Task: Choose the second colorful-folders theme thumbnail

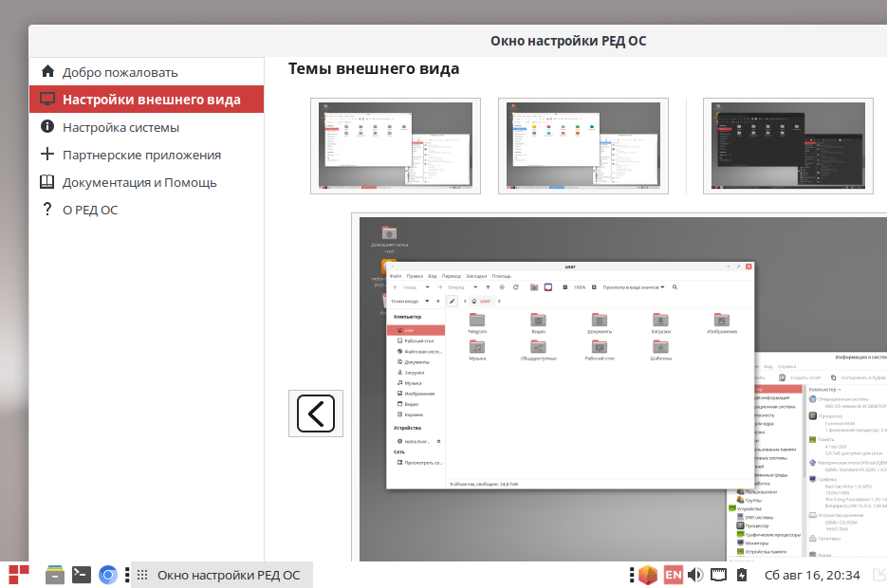Action: point(583,146)
